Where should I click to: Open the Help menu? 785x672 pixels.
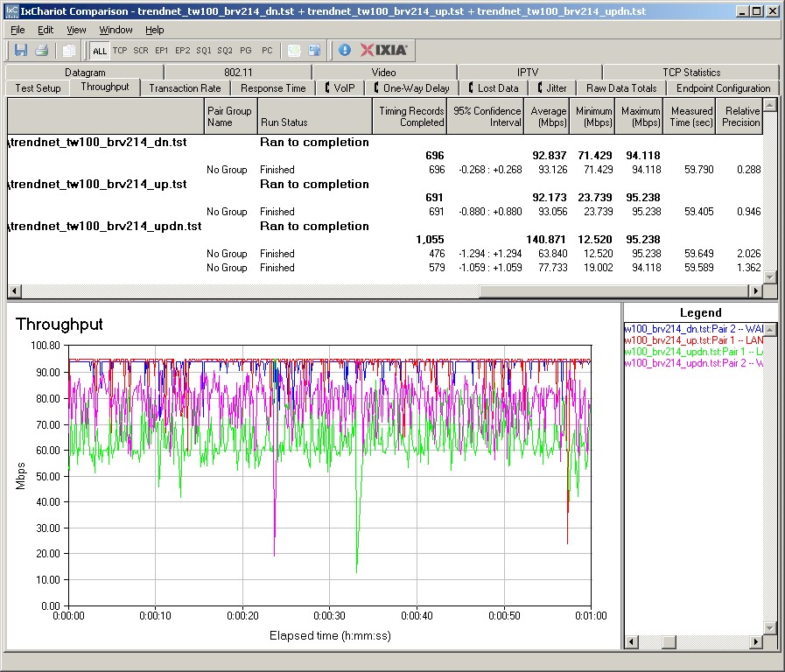point(155,30)
